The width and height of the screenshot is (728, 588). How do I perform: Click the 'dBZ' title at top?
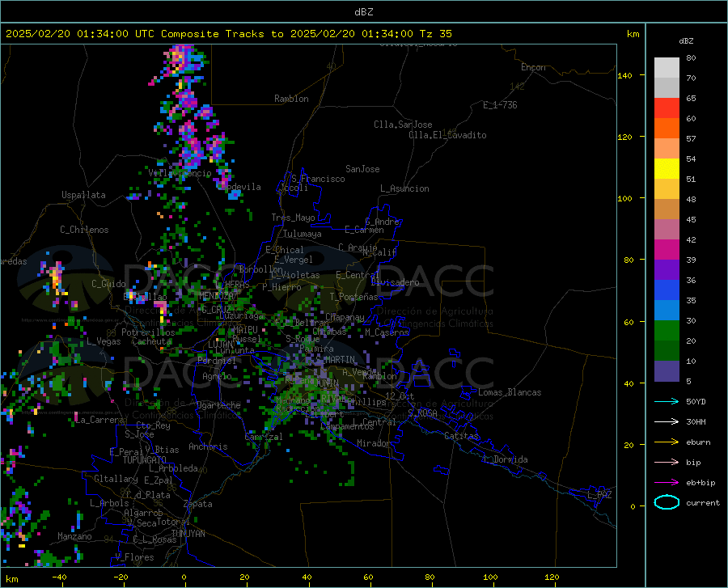click(x=363, y=12)
